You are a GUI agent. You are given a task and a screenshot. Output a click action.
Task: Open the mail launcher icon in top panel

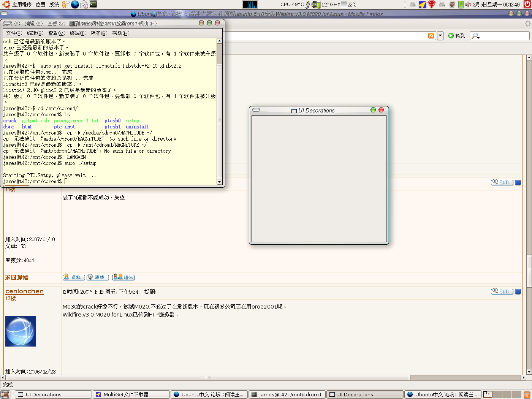[x=84, y=5]
